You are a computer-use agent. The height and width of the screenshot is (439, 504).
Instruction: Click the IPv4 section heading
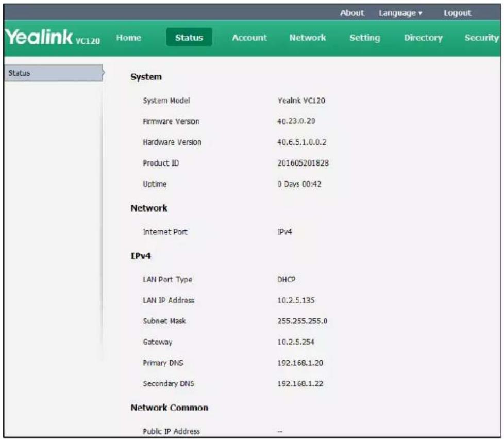point(141,256)
